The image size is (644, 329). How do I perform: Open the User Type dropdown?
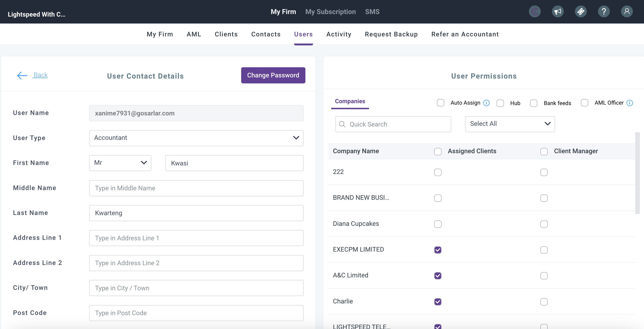coord(196,138)
